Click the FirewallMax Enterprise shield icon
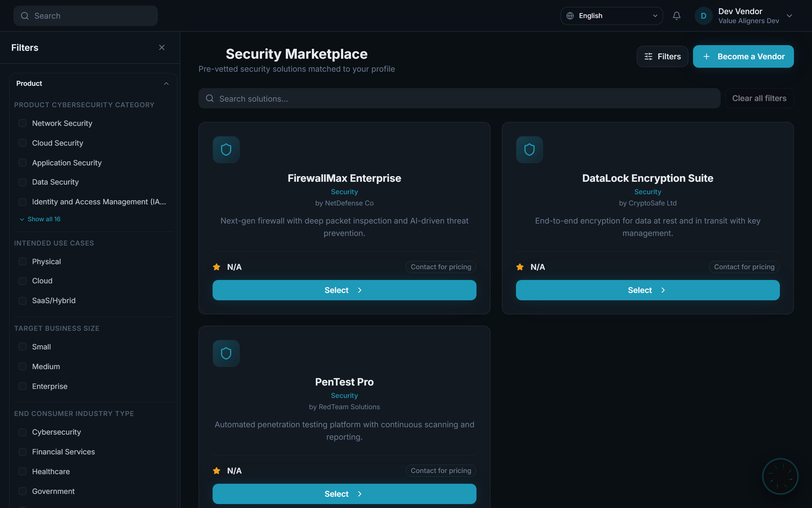Viewport: 812px width, 508px height. [226, 150]
